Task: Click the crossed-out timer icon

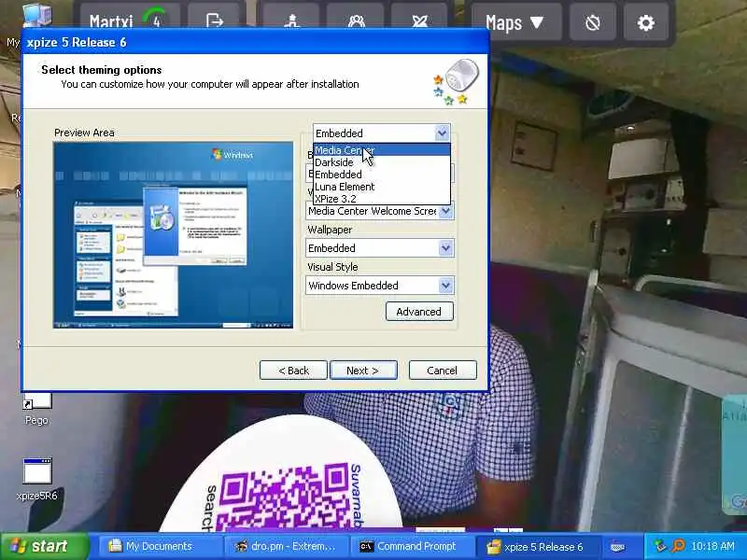Action: 593,21
